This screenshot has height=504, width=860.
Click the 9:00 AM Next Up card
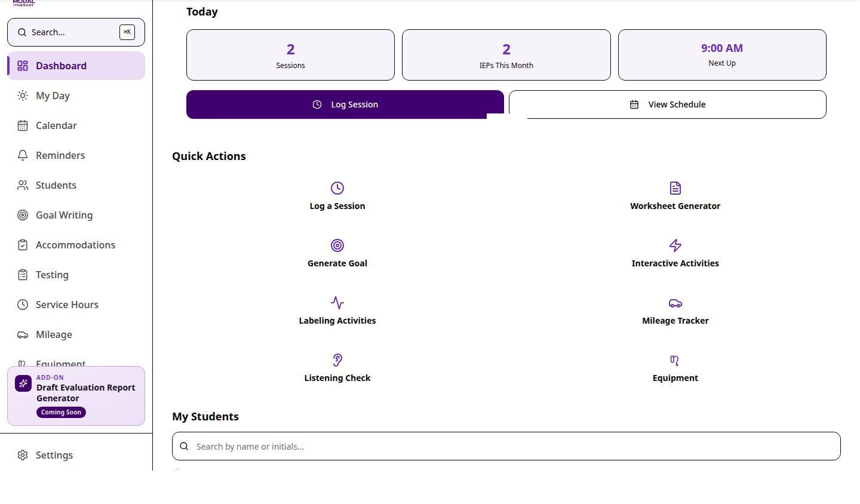722,55
